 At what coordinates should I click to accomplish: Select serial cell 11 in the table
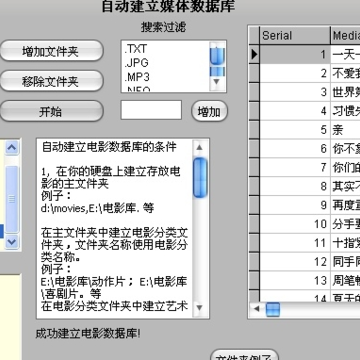pos(295,243)
